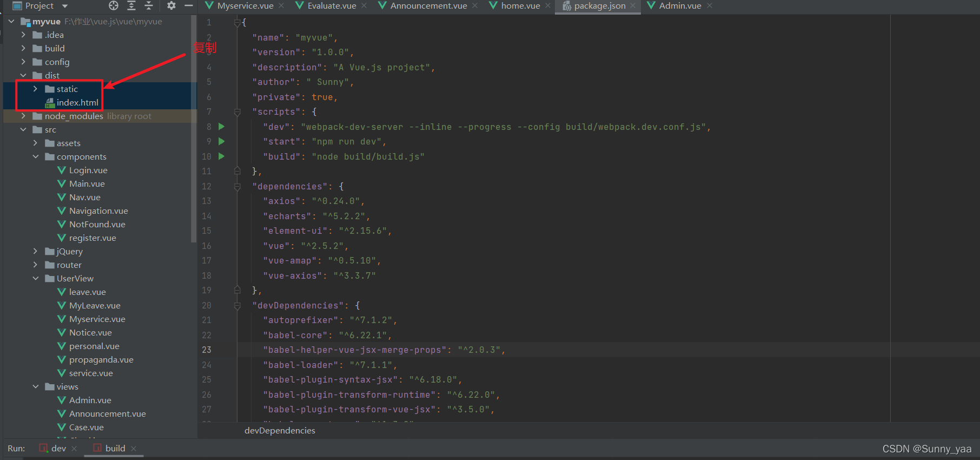Collapse the views folder

point(35,386)
